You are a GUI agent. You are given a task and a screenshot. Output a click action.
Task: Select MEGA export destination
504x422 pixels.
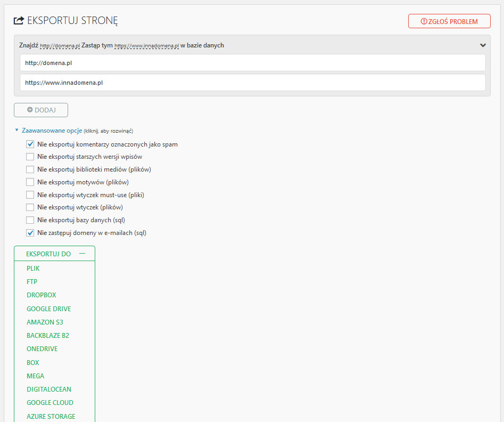pyautogui.click(x=35, y=376)
